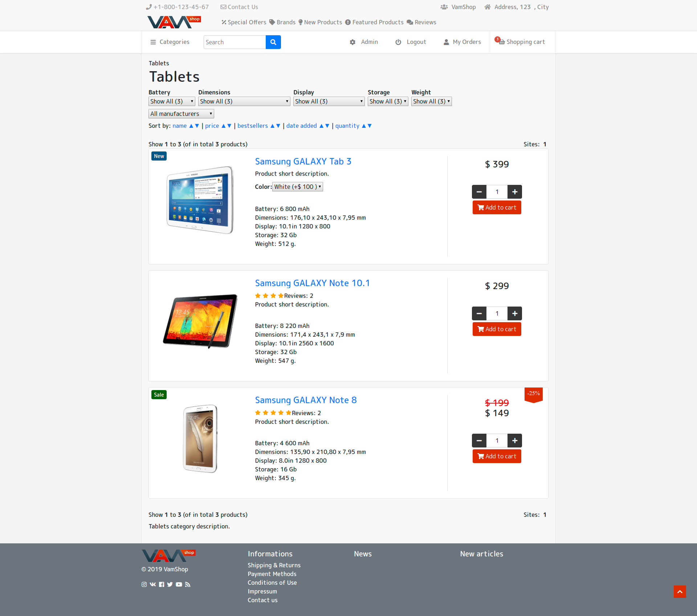Open the Categories menu
Viewport: 697px width, 616px height.
click(x=170, y=42)
